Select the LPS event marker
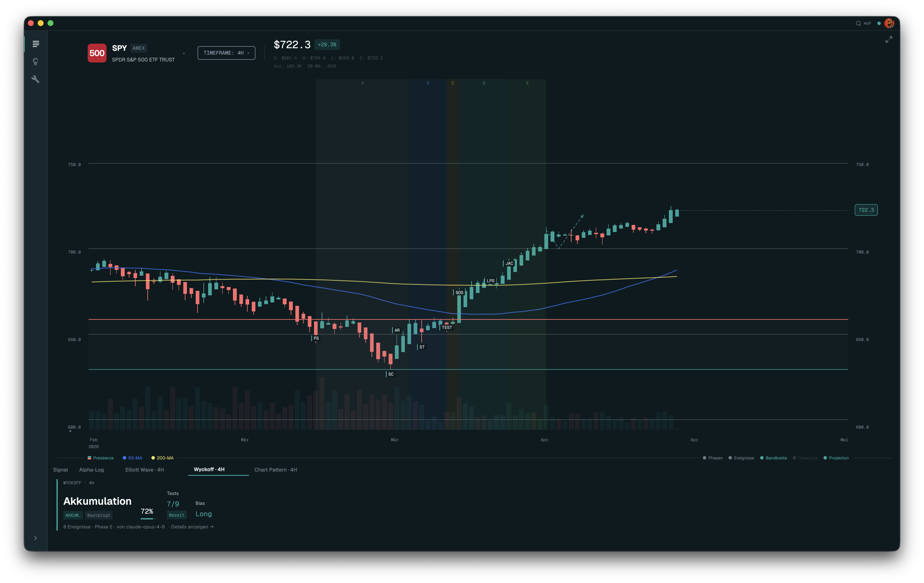The width and height of the screenshot is (924, 583). (x=490, y=281)
